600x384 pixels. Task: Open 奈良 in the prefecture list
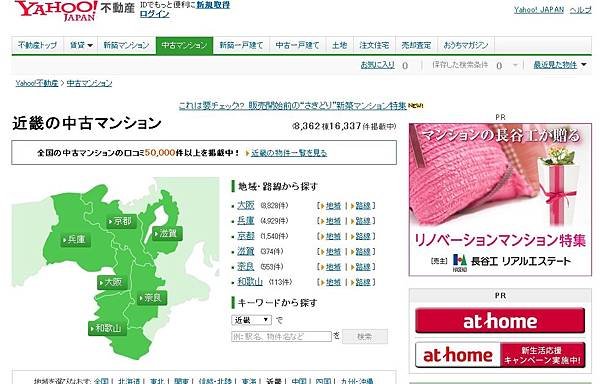[x=246, y=267]
